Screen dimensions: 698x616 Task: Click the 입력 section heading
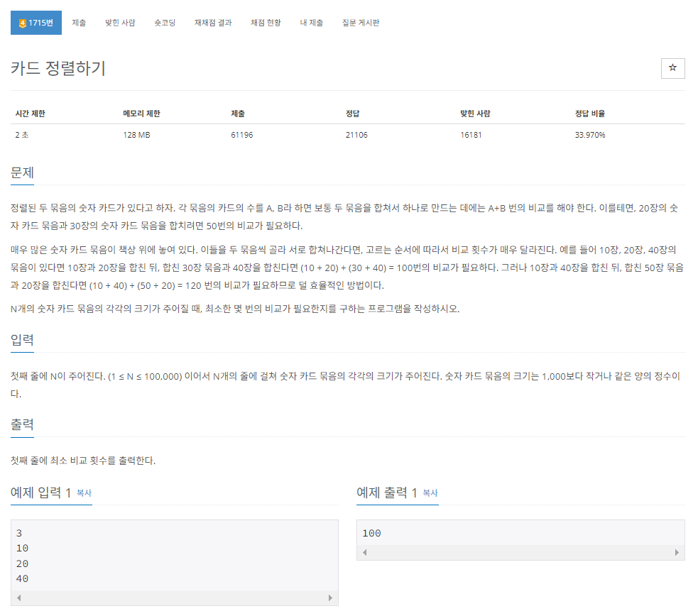coord(22,340)
